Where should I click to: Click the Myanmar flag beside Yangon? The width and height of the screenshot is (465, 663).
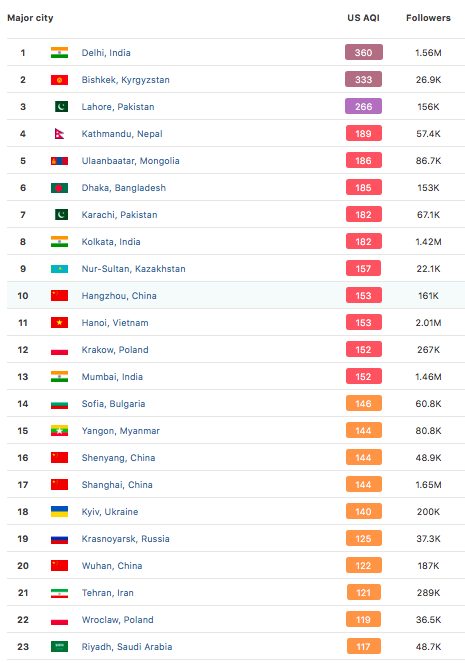(x=59, y=431)
